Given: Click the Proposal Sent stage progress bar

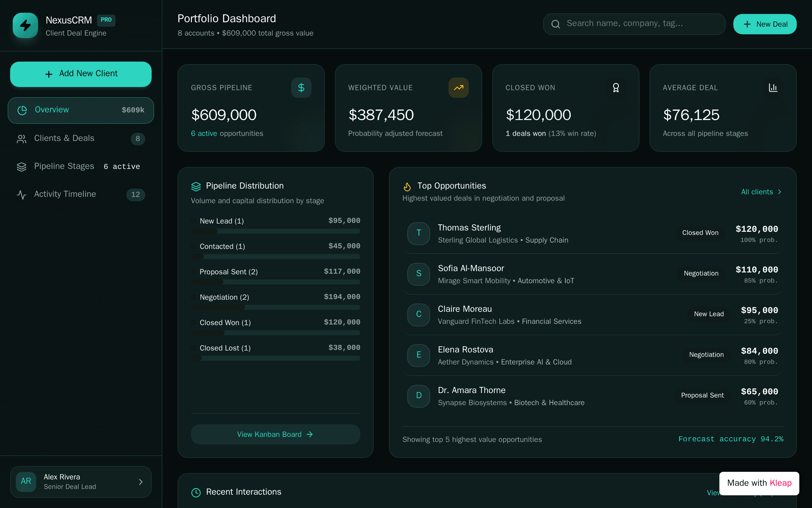Looking at the screenshot, I should click(x=275, y=282).
